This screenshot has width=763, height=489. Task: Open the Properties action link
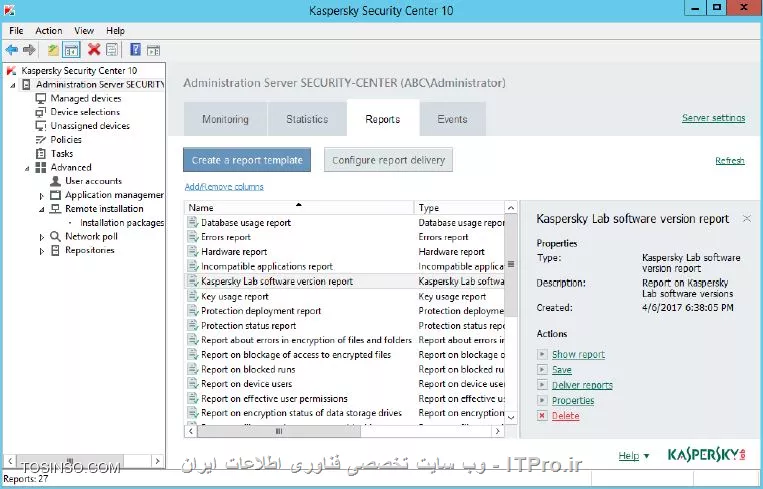(x=573, y=400)
